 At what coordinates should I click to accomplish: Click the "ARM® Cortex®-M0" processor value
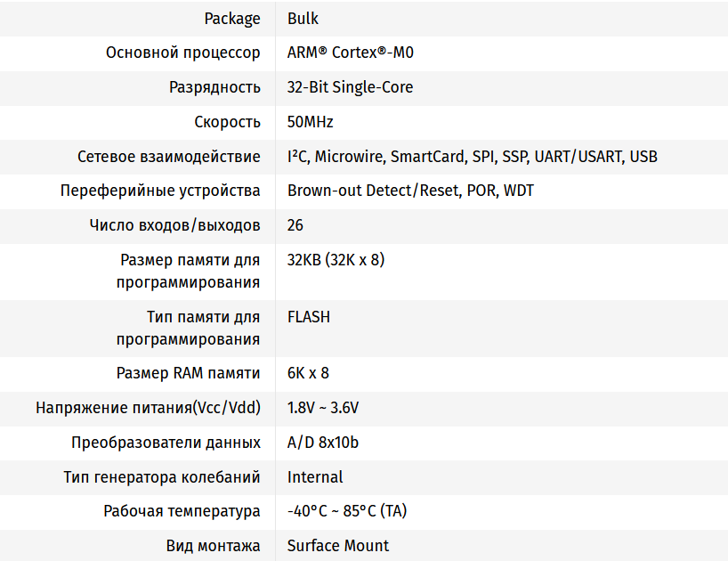coord(350,53)
